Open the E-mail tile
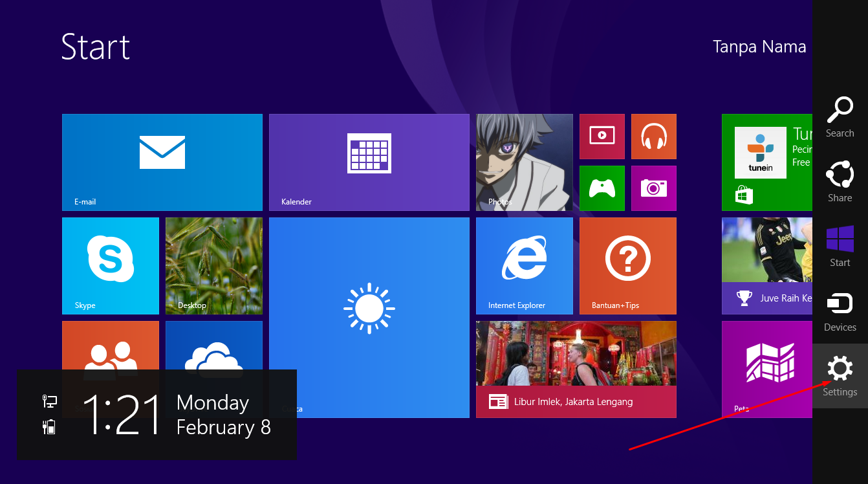Viewport: 868px width, 484px height. pyautogui.click(x=162, y=162)
